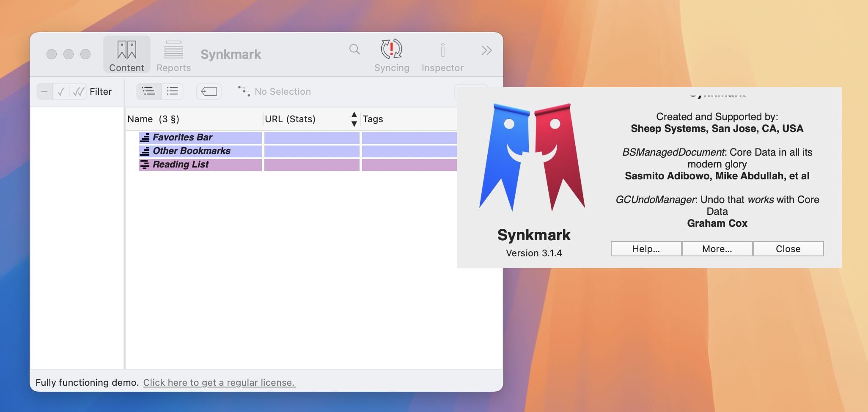Click 'Graham Cox' credit text
Screen dimensions: 868x412
pos(717,223)
